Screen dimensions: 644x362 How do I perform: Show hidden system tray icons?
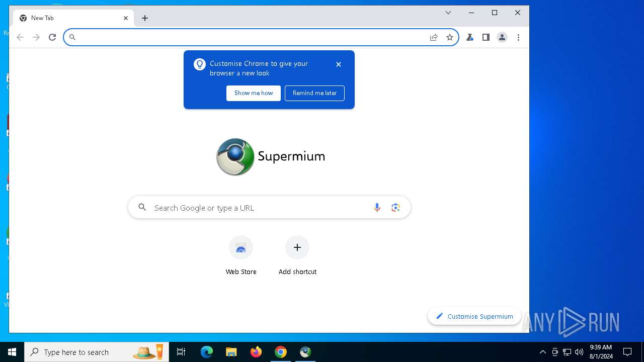542,352
